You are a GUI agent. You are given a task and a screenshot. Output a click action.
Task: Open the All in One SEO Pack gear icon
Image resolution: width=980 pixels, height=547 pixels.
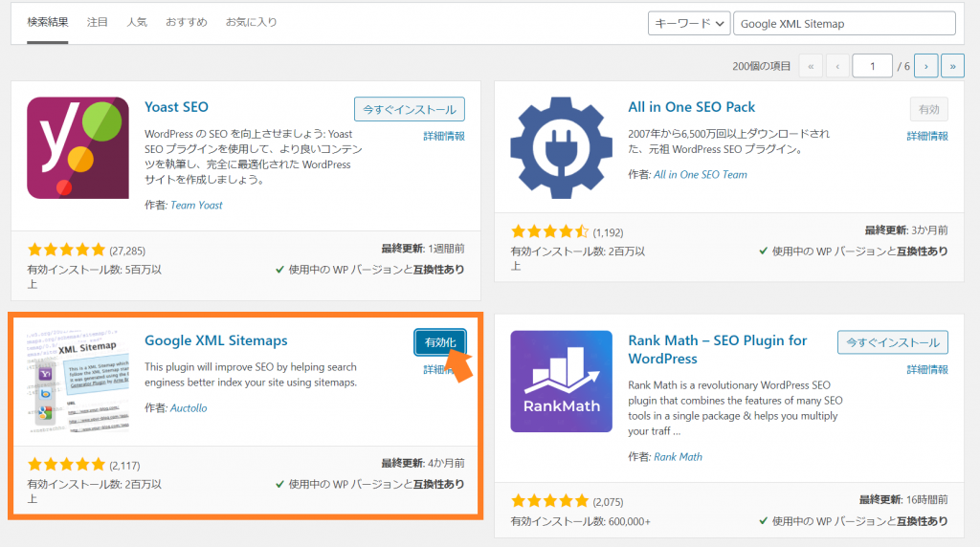[x=561, y=148]
